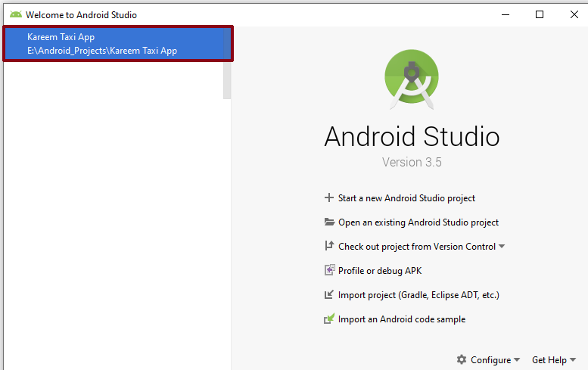588x370 pixels.
Task: Click the version control checkout icon
Action: coord(328,246)
